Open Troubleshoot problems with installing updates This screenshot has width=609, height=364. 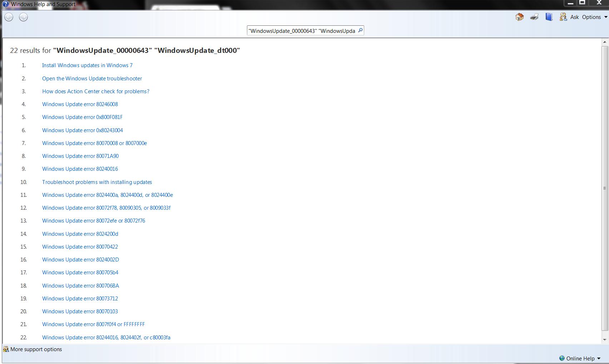click(x=97, y=182)
